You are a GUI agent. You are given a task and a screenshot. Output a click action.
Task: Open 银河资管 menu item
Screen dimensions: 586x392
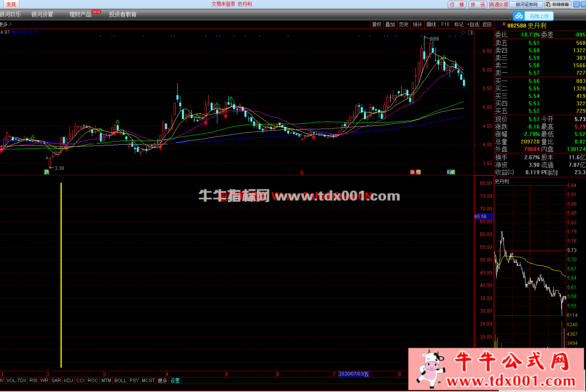[x=42, y=14]
